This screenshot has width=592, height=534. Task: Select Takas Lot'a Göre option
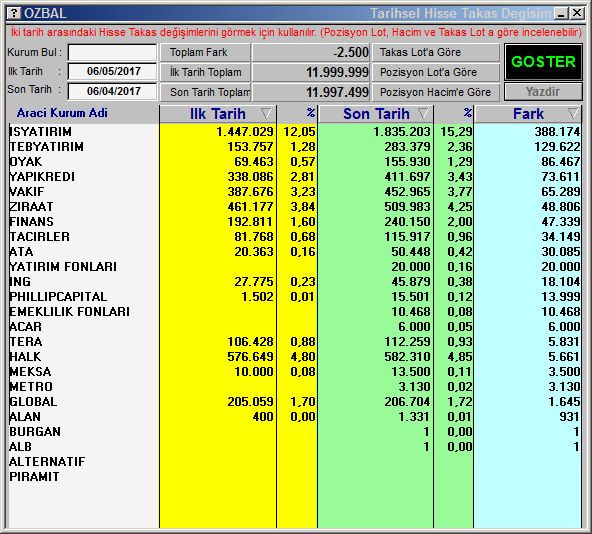[x=436, y=52]
